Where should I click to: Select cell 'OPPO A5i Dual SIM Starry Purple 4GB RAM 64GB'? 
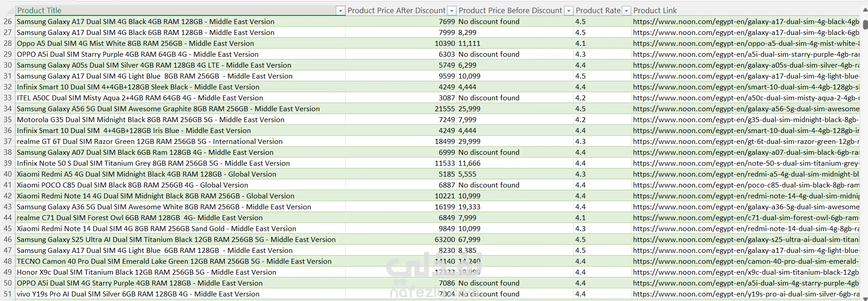(181, 54)
